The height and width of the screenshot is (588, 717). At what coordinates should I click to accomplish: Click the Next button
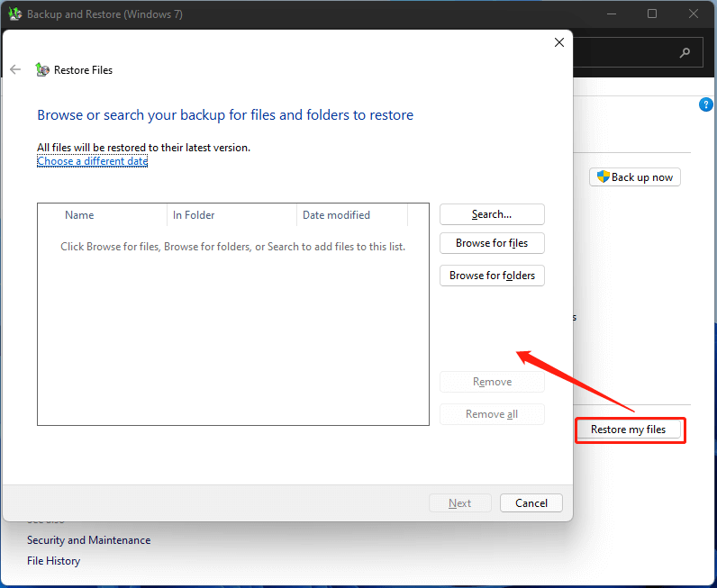[x=460, y=503]
